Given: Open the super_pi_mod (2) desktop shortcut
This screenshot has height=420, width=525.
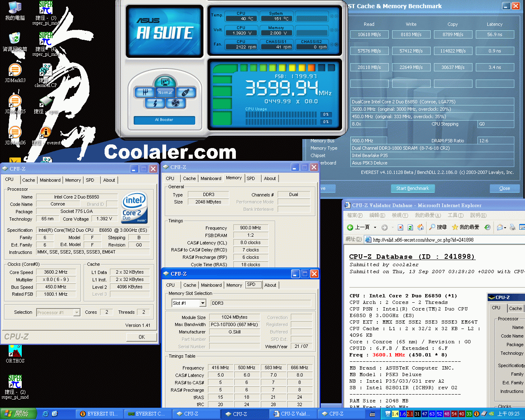Looking at the screenshot, I should tap(15, 386).
